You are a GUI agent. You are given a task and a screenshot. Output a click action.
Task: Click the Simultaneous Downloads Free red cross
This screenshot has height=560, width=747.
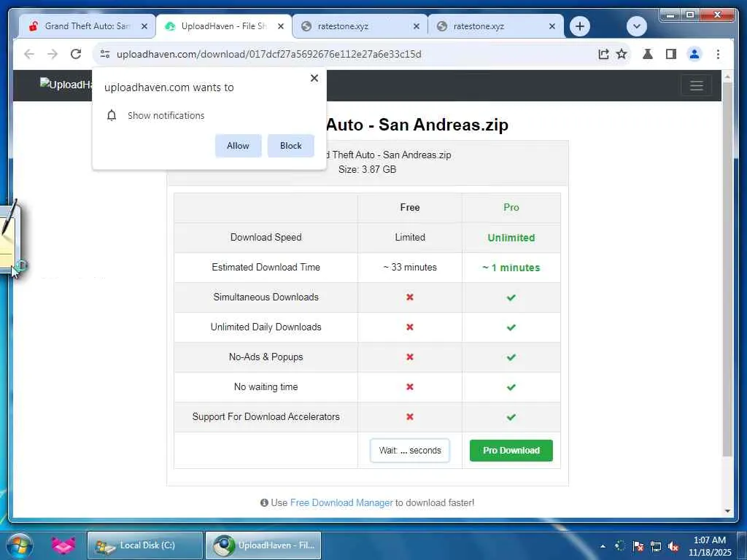click(410, 297)
